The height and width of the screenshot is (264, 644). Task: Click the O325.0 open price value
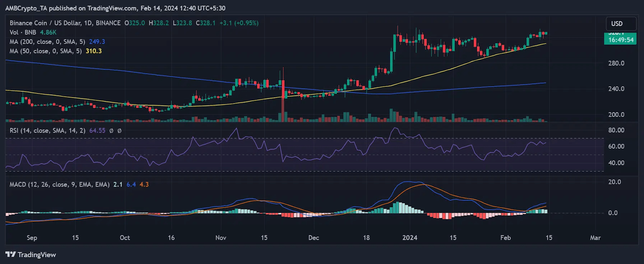(134, 23)
